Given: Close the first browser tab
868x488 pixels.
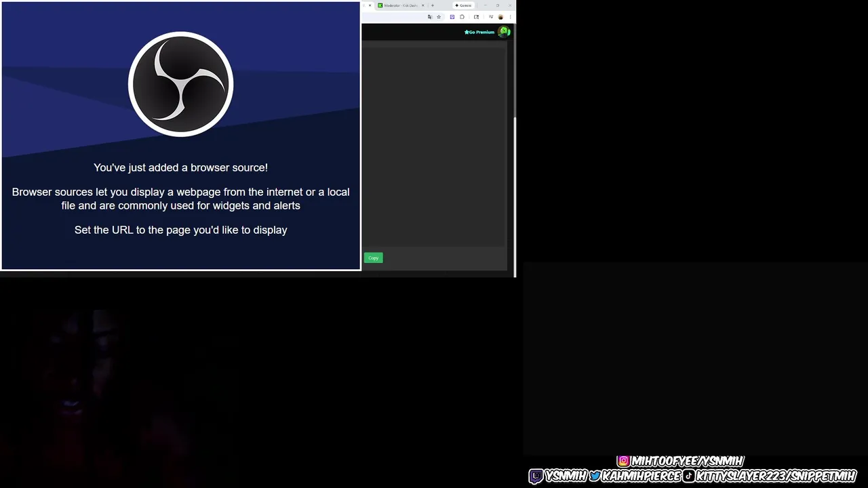Looking at the screenshot, I should tap(370, 5).
